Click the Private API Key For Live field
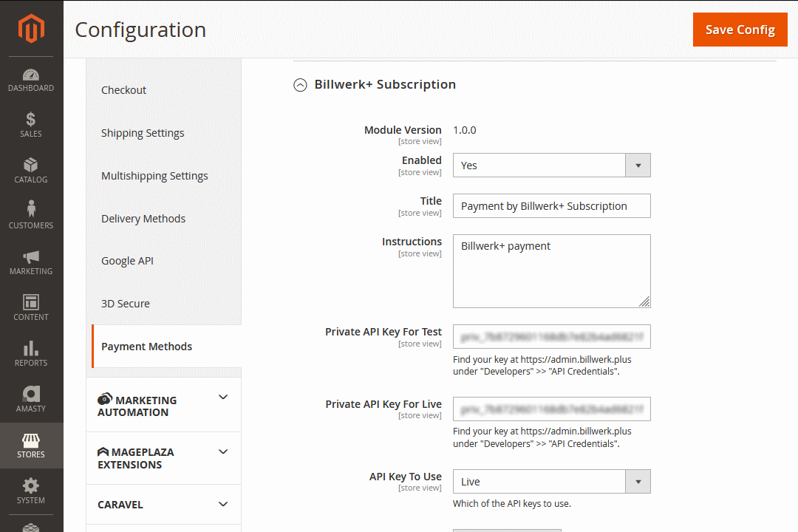The height and width of the screenshot is (532, 798). (x=552, y=409)
